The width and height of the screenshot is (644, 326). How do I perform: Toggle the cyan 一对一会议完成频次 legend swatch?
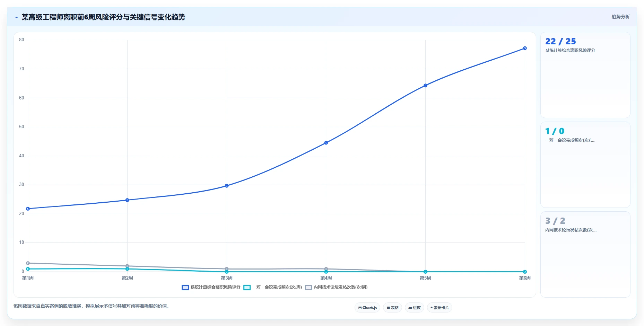[x=247, y=287]
